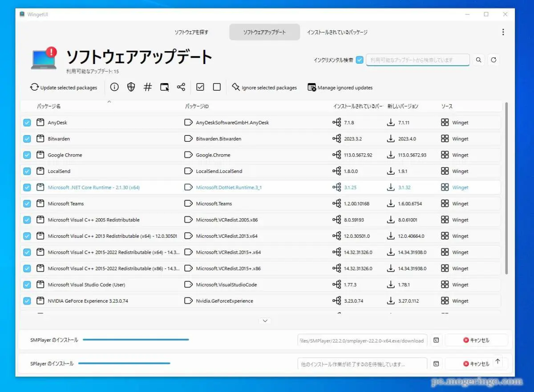534x392 pixels.
Task: Uncheck Visual C++ 2005 Redistributable checkbox
Action: 27,220
